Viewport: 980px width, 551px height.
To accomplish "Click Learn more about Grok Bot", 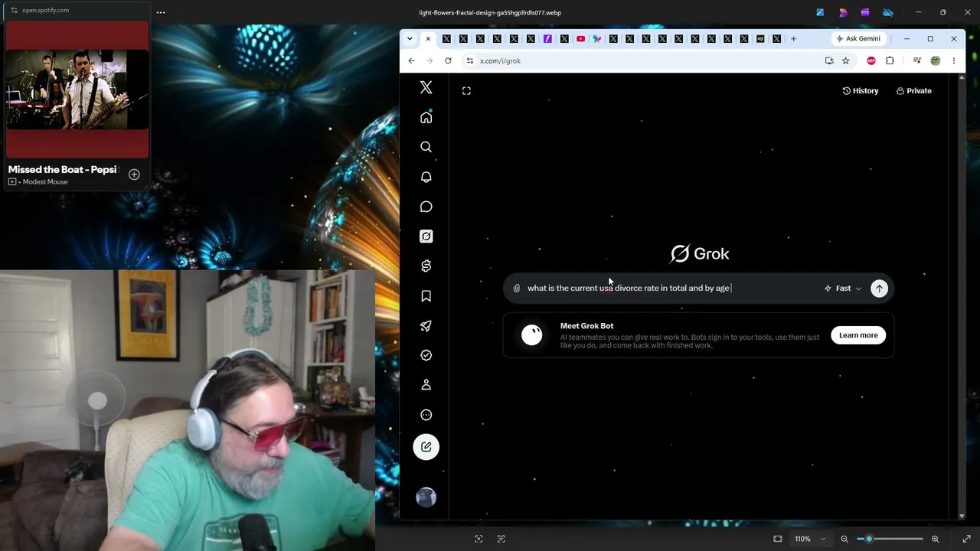I will [858, 335].
